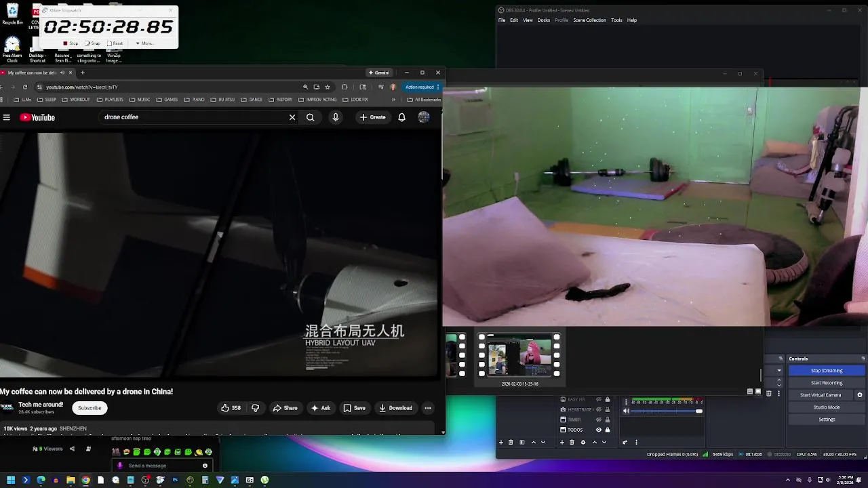
Task: Expand the bookmarks bar overflow chevron
Action: click(393, 100)
